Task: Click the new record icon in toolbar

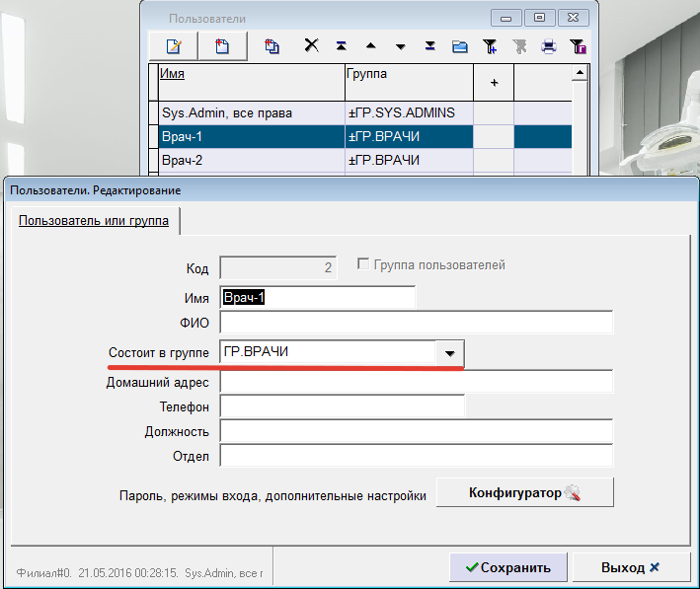Action: [222, 46]
